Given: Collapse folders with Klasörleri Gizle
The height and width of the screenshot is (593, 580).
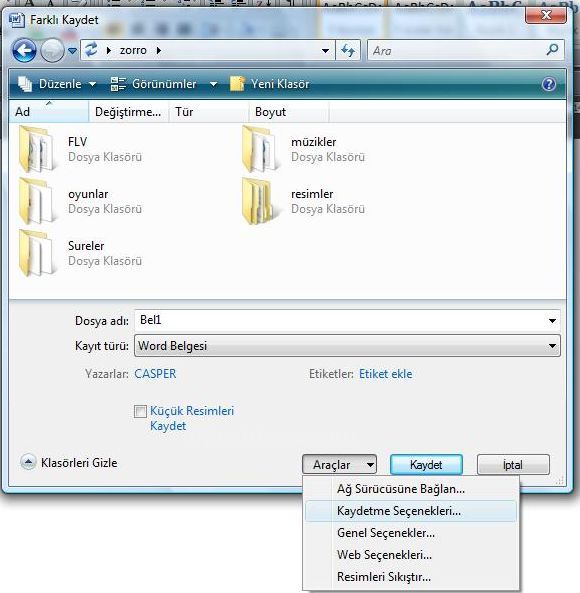Looking at the screenshot, I should tap(69, 463).
